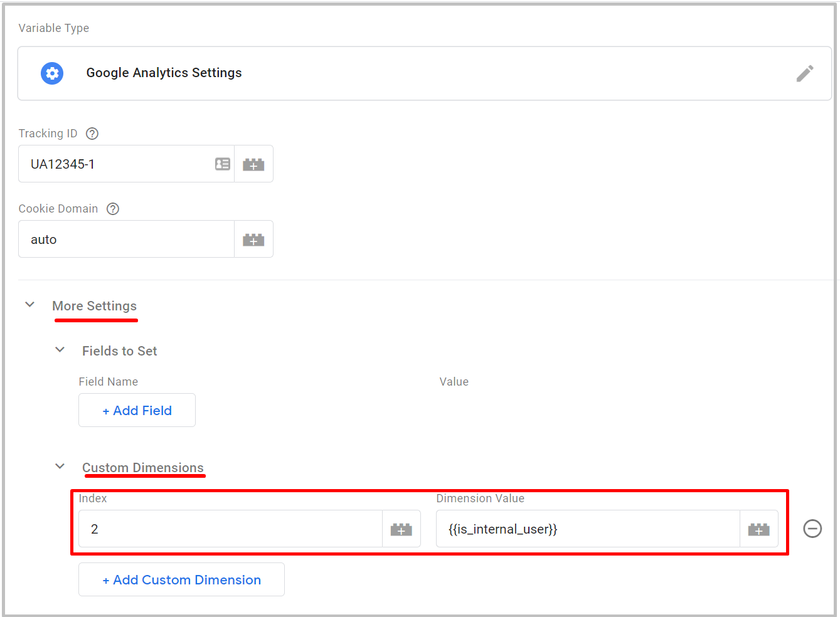This screenshot has height=617, width=840.
Task: Click the Cookie Domain label text
Action: (x=58, y=209)
